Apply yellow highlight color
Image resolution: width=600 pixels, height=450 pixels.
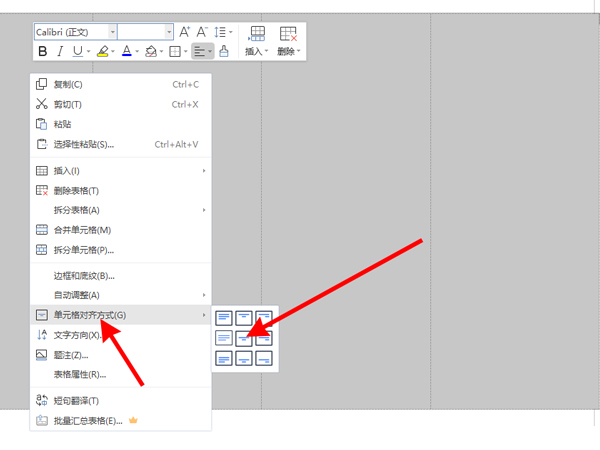[x=102, y=51]
